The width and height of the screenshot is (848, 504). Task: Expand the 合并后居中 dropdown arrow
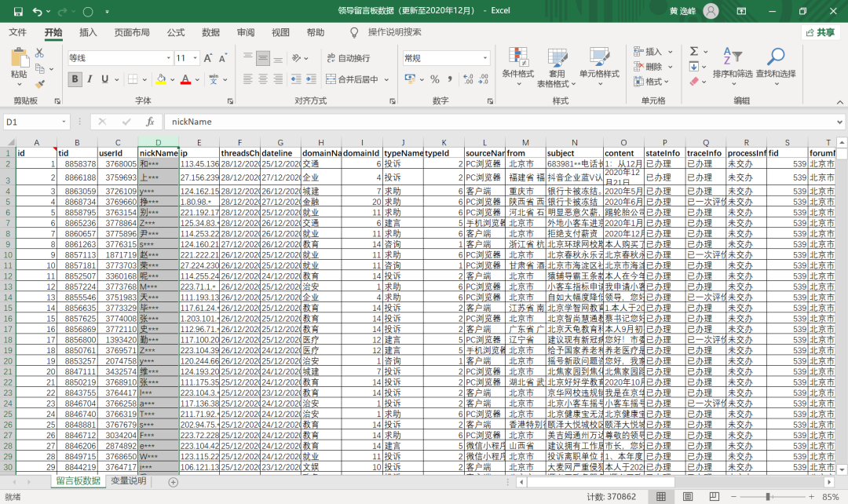click(386, 79)
